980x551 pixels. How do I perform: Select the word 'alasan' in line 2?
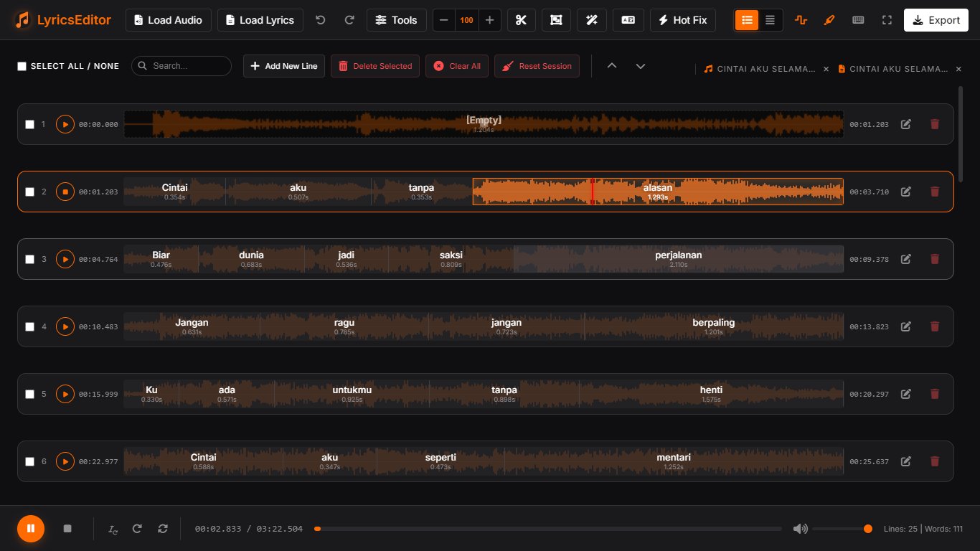[658, 192]
